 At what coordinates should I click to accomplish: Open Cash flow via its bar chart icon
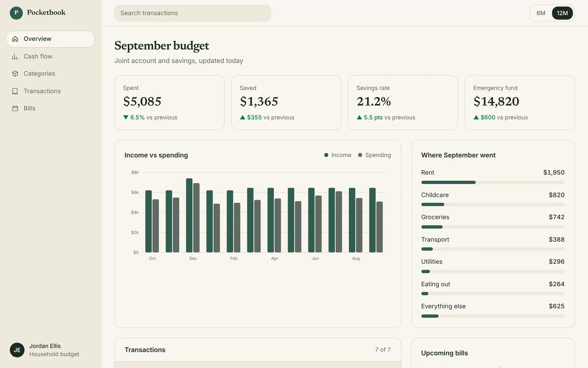point(15,56)
